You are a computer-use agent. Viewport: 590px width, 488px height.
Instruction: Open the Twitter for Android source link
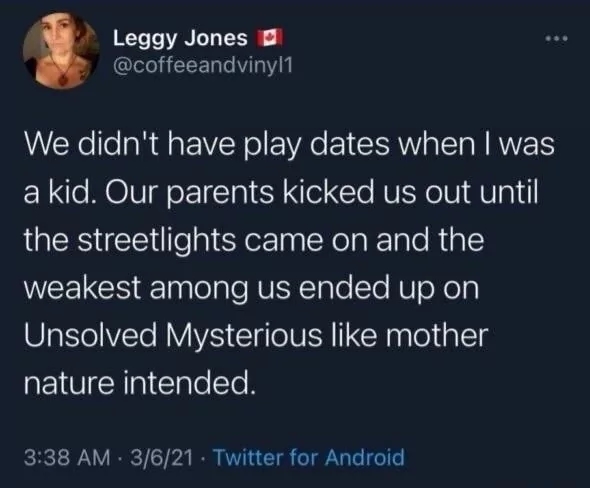pyautogui.click(x=309, y=458)
